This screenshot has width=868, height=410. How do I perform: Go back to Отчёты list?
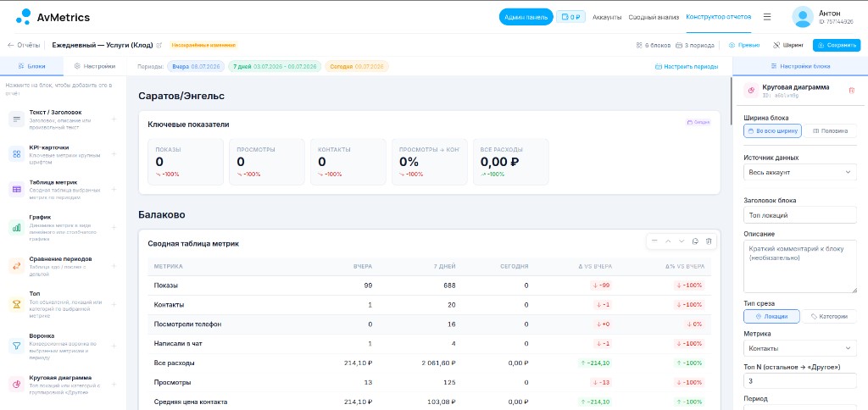coord(24,46)
